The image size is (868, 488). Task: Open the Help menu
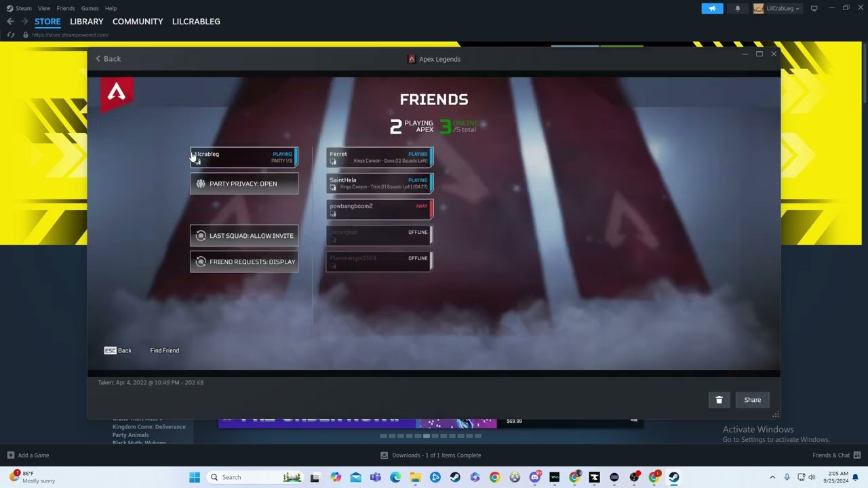point(111,8)
